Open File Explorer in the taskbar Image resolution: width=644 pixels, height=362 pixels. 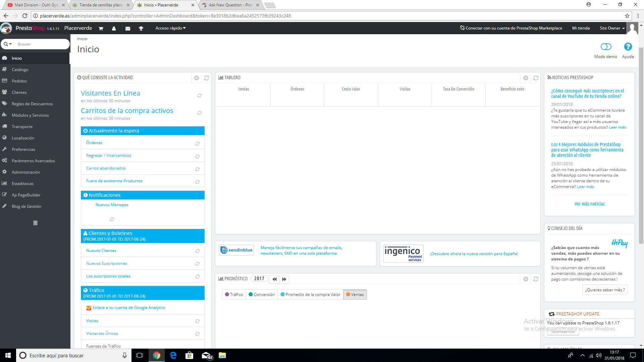pyautogui.click(x=222, y=355)
